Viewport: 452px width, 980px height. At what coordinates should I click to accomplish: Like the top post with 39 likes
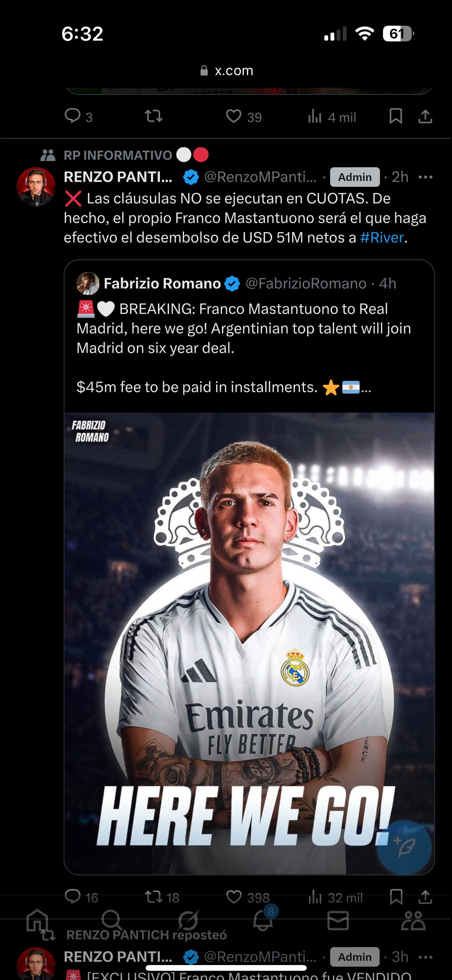243,117
